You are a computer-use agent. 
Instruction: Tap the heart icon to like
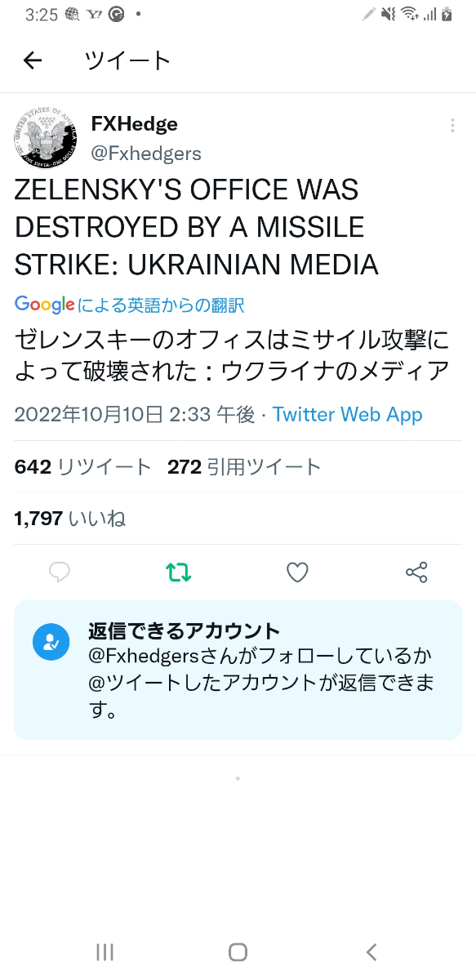(x=297, y=572)
